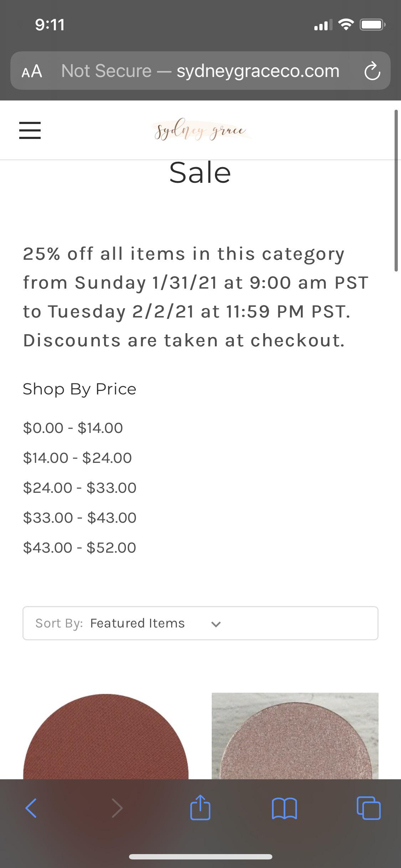
Task: Open the hamburger navigation menu
Action: pyautogui.click(x=30, y=130)
